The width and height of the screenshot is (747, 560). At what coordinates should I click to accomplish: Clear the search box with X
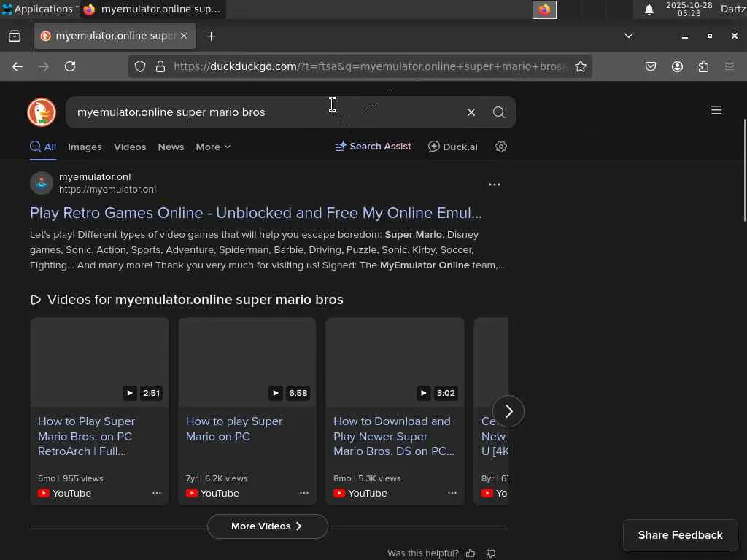[471, 112]
